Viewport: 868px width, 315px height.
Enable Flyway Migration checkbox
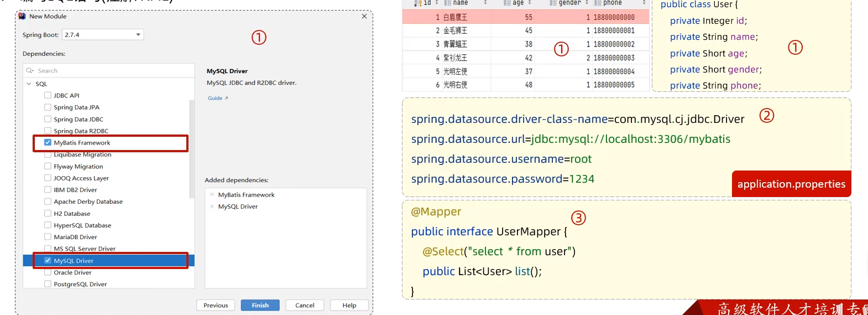pos(48,166)
